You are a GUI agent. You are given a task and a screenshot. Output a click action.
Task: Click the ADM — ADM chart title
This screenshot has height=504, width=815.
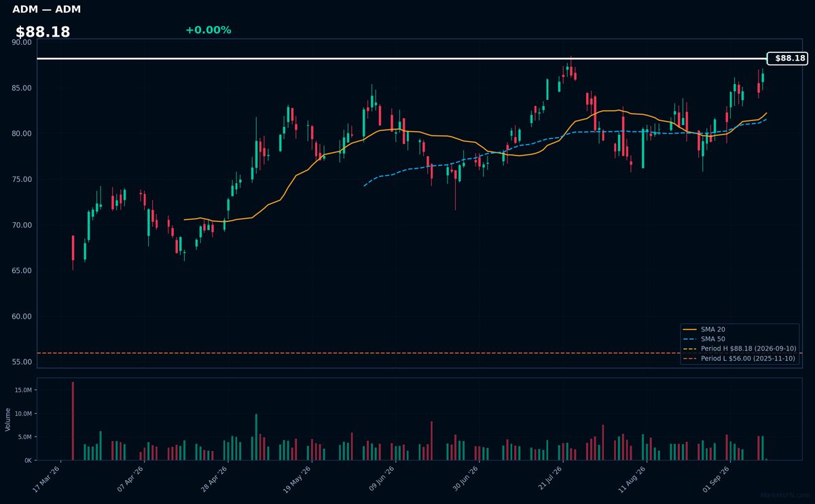click(x=46, y=10)
